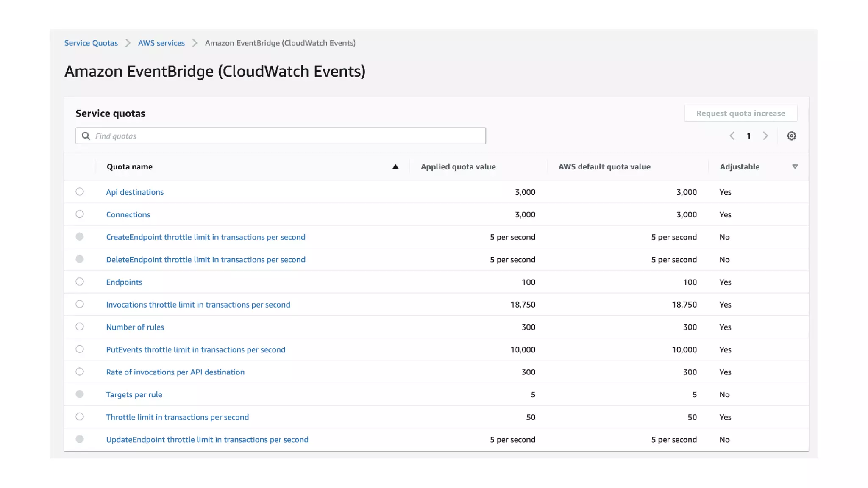Viewport: 868px width, 488px height.
Task: Click the Adjustable column sort arrow
Action: (795, 167)
